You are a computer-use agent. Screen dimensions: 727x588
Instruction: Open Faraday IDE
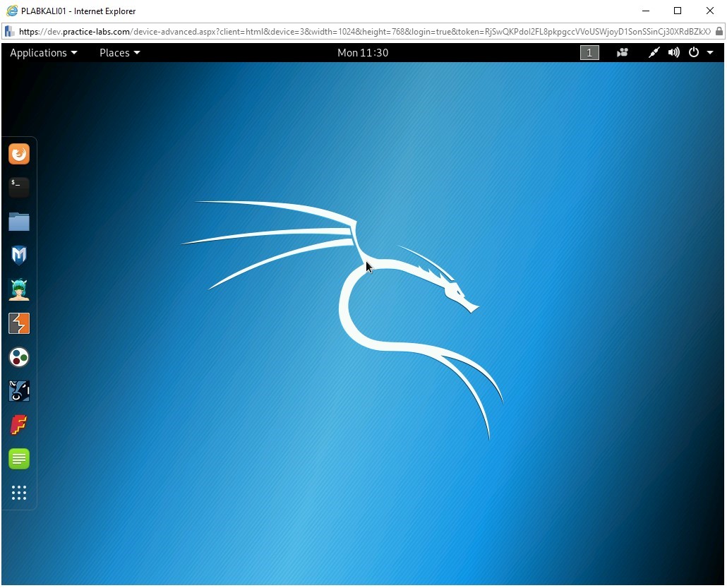click(x=19, y=424)
